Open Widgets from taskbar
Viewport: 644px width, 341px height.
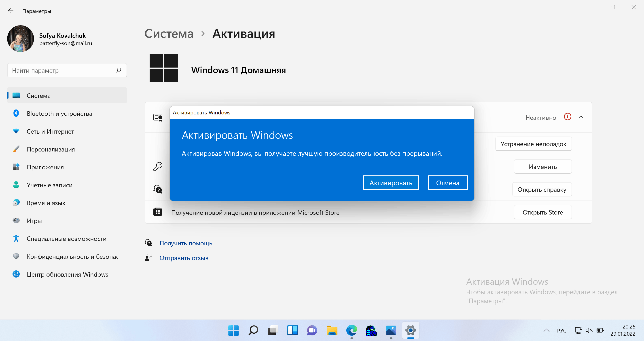(292, 330)
